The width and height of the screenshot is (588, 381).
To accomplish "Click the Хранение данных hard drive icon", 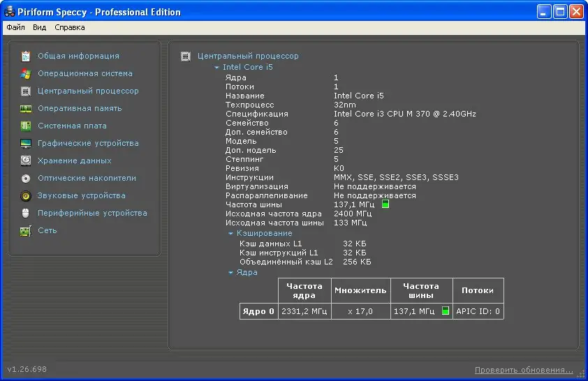I will coord(26,160).
